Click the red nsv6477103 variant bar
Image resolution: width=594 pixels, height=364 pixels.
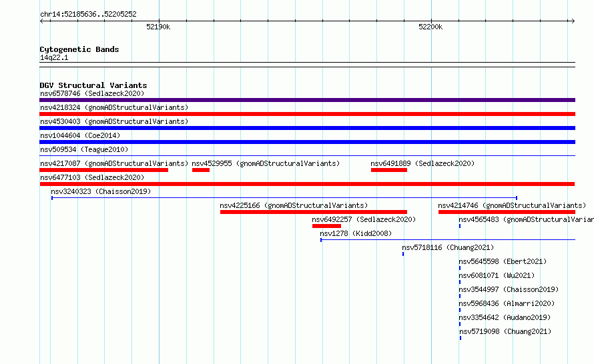coord(307,184)
